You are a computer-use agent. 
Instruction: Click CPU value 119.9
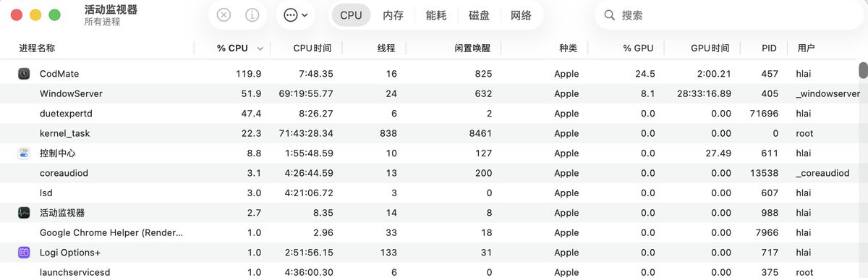pyautogui.click(x=248, y=74)
